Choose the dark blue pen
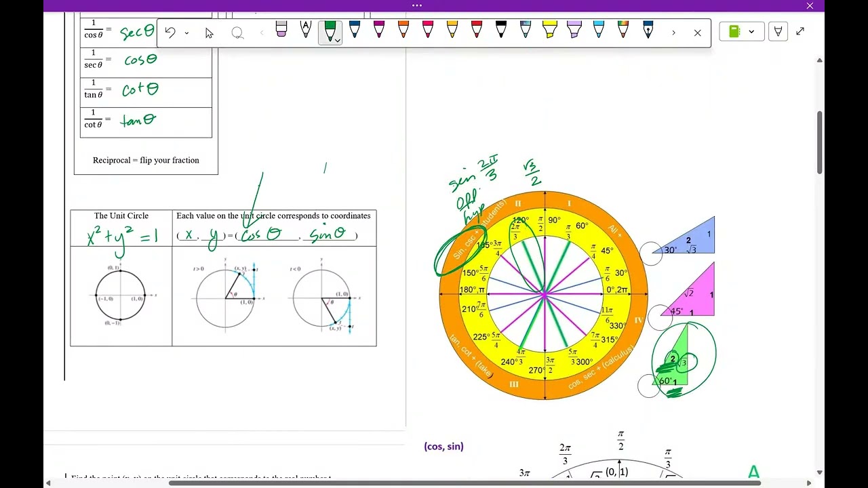868x488 pixels. pos(354,30)
